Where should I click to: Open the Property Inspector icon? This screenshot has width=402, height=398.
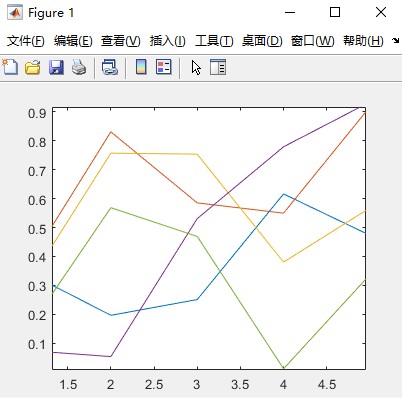(x=218, y=67)
